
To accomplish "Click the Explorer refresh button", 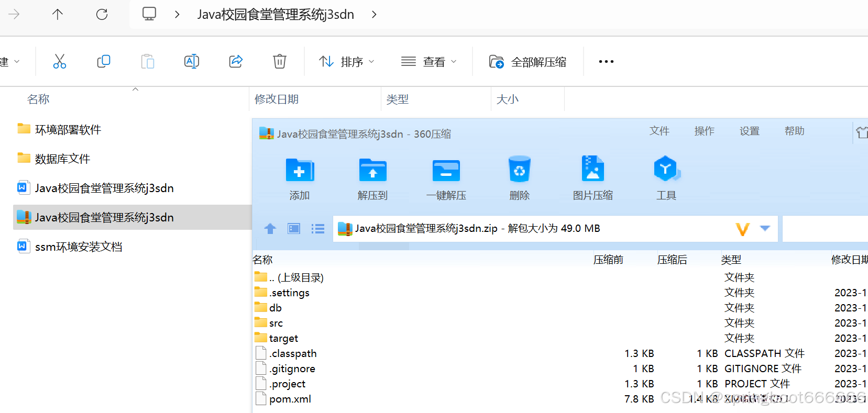I will pyautogui.click(x=102, y=14).
